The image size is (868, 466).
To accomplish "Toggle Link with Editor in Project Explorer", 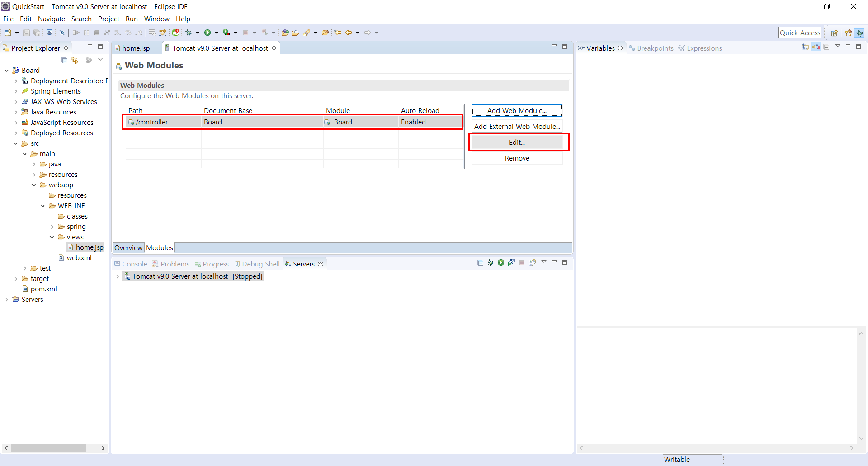I will 75,60.
